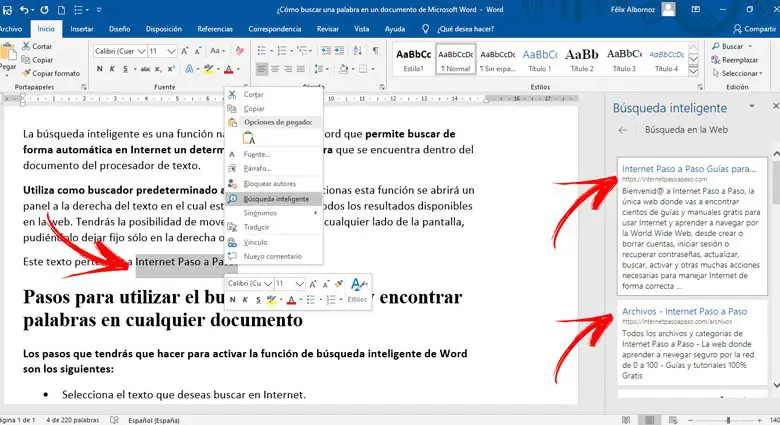Toggle italic K in ribbon
Screen dimensions: 780x425
[x=112, y=69]
